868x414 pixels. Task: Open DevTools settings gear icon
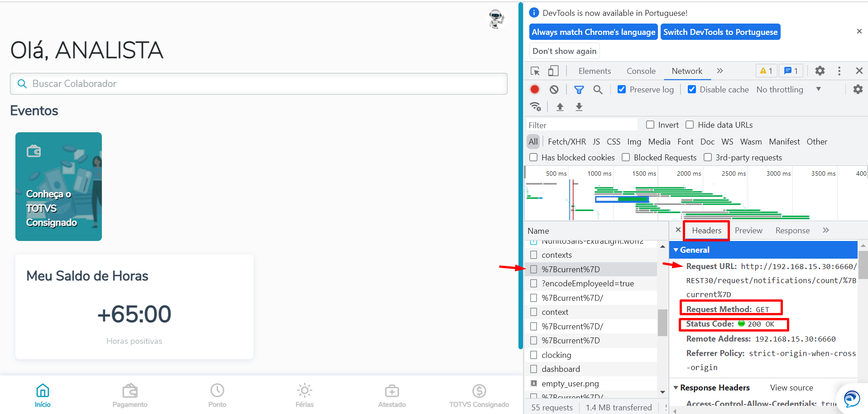point(820,71)
